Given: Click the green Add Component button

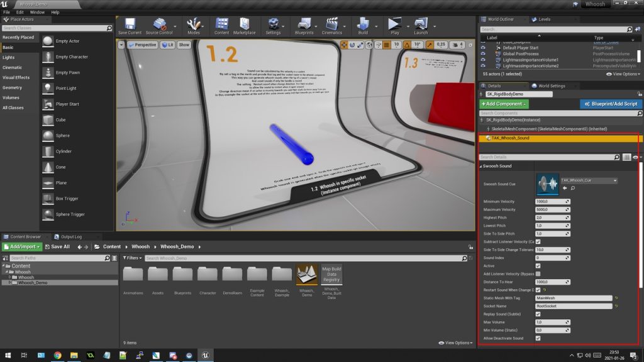Looking at the screenshot, I should 504,104.
